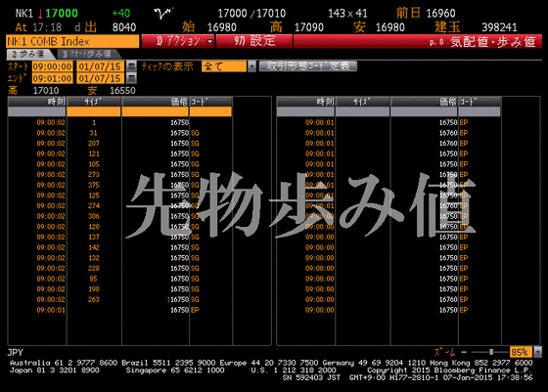Edit the end date 01/07/15 field

tap(100, 78)
